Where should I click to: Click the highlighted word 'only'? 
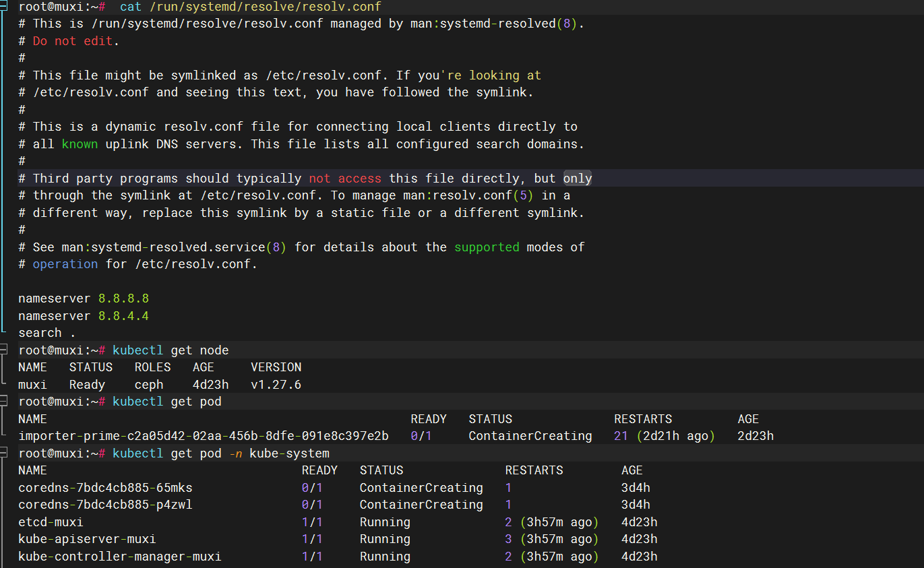click(x=578, y=178)
